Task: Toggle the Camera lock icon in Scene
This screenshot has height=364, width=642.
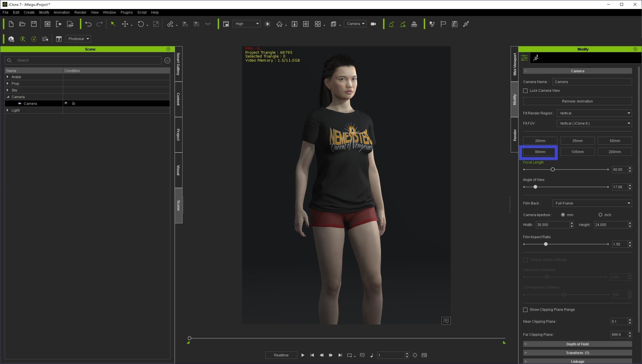Action: 74,103
